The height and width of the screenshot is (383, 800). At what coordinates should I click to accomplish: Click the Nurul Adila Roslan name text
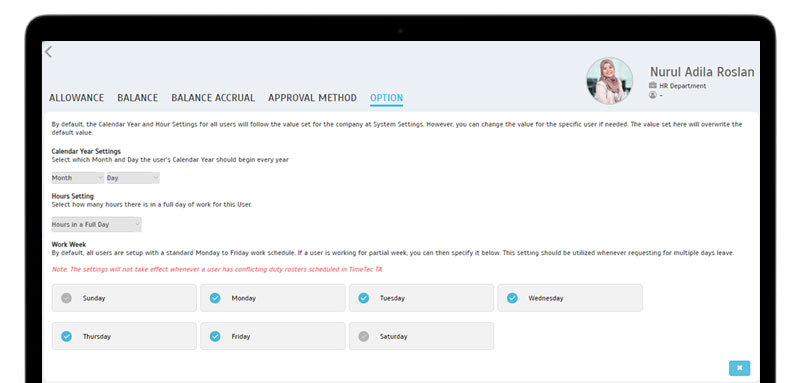[702, 72]
